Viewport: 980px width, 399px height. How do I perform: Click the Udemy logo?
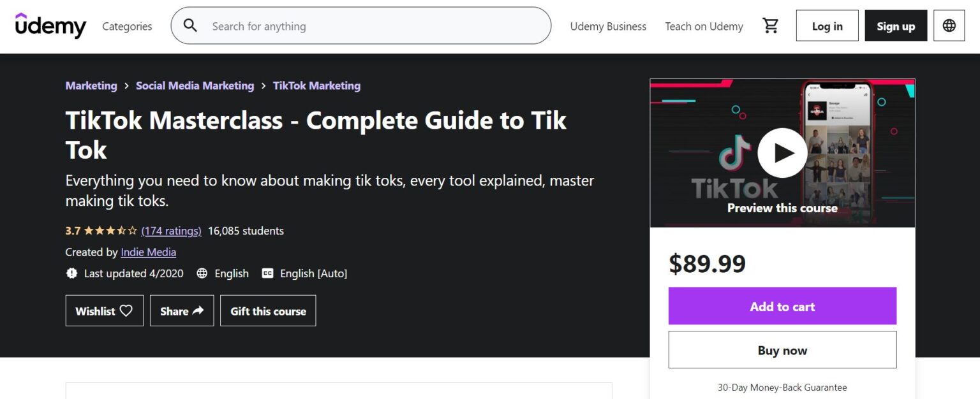[x=50, y=25]
